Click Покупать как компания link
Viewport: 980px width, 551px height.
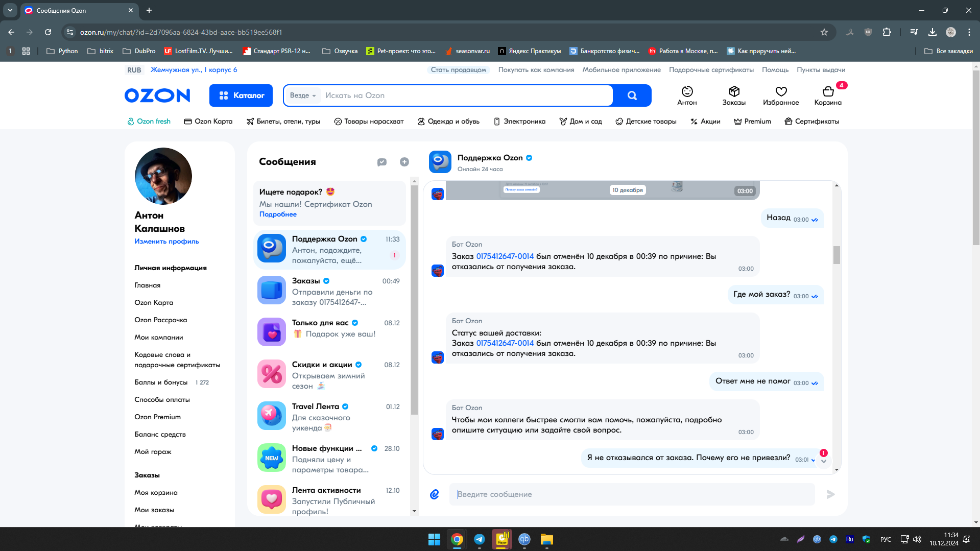click(536, 70)
